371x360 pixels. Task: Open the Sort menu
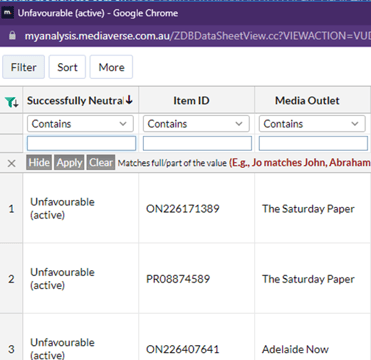[67, 67]
